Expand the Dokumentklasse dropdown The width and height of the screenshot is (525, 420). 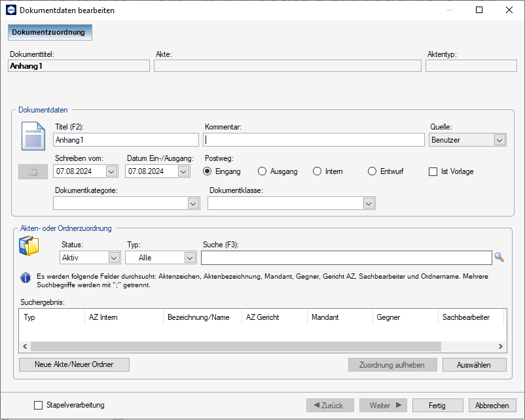point(369,203)
